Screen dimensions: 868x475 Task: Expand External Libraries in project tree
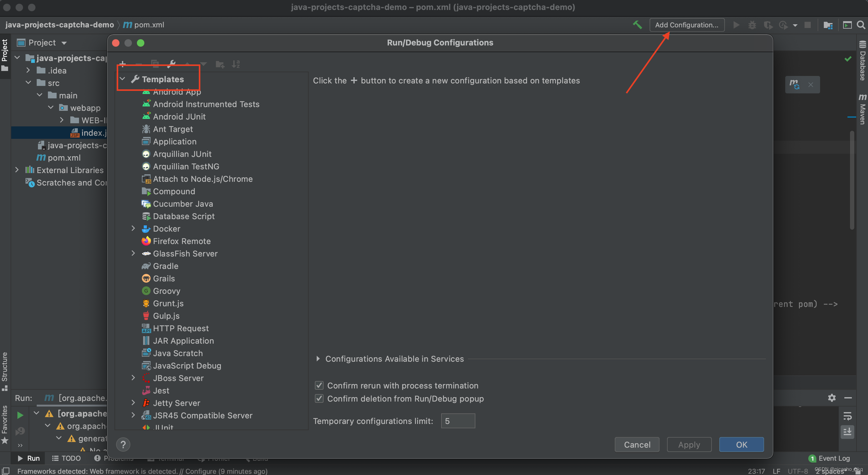[x=17, y=170]
